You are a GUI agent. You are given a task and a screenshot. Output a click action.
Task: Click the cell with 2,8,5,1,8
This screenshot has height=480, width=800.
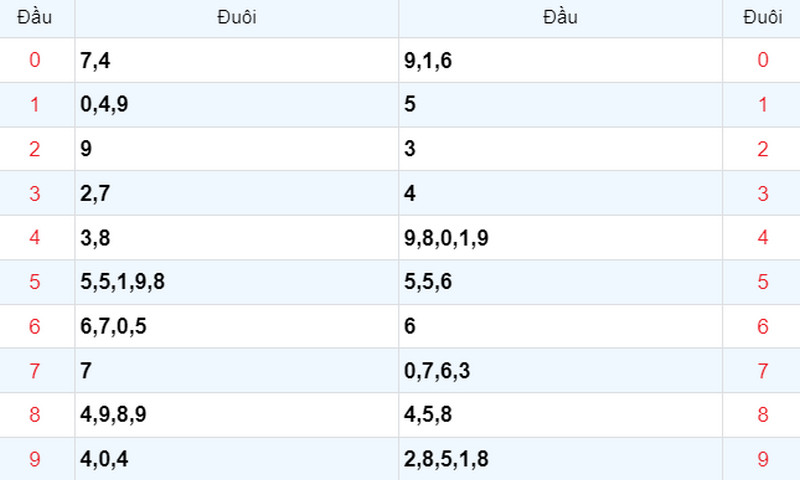[560, 459]
